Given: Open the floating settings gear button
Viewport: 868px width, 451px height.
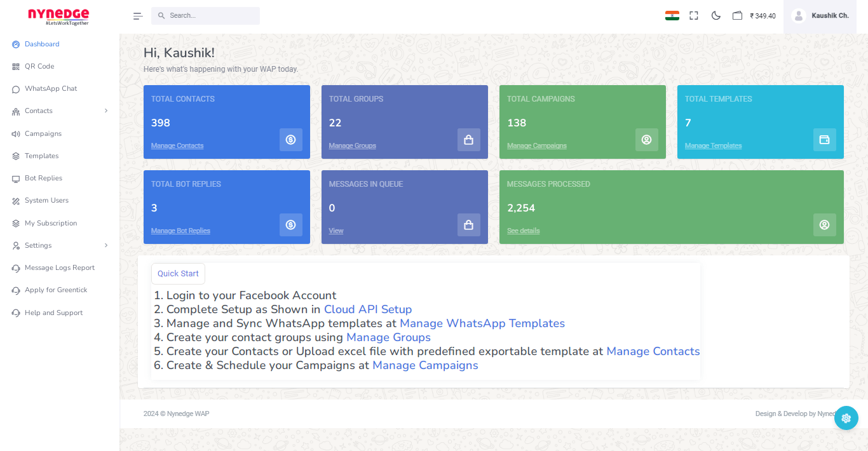Looking at the screenshot, I should (x=846, y=418).
